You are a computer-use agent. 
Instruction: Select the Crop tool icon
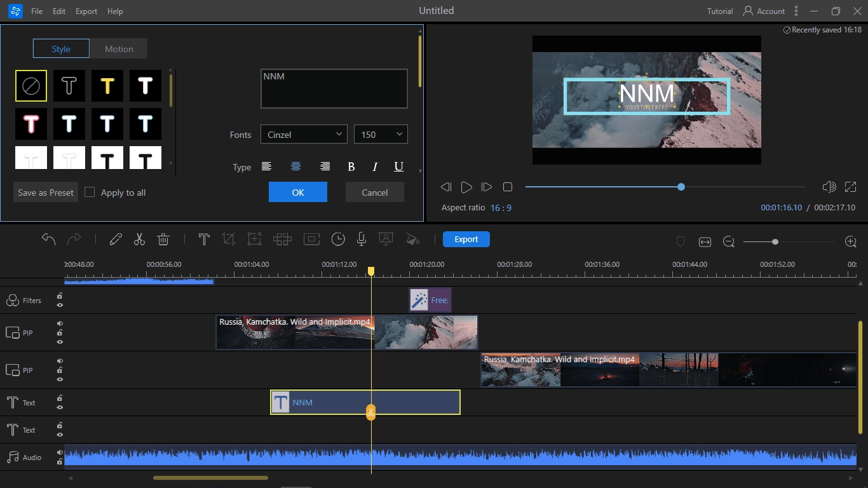pos(229,239)
